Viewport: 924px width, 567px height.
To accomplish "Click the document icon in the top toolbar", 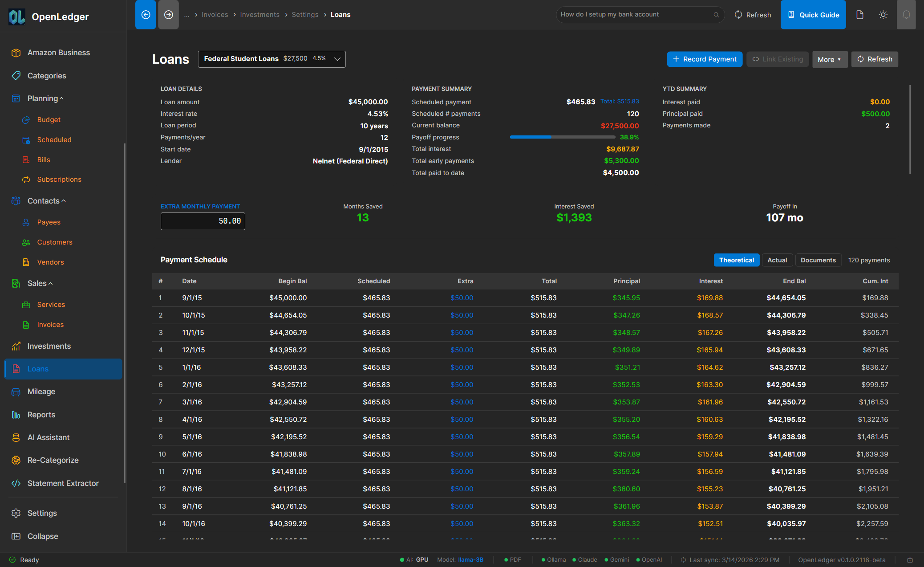I will (x=859, y=14).
